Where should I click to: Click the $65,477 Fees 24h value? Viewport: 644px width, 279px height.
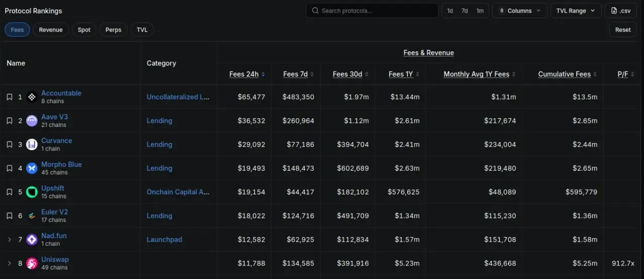[252, 97]
